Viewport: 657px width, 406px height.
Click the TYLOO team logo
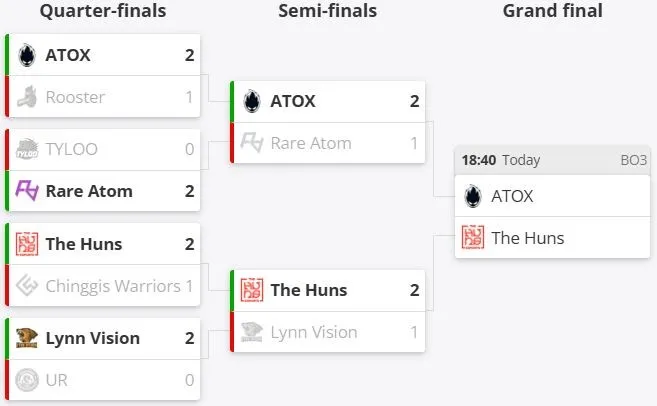pos(27,149)
